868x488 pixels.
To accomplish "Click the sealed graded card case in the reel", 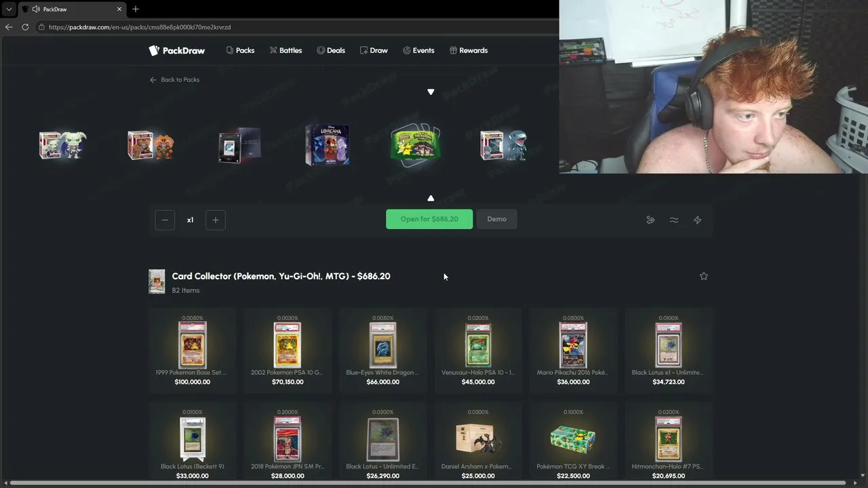I will (x=239, y=144).
